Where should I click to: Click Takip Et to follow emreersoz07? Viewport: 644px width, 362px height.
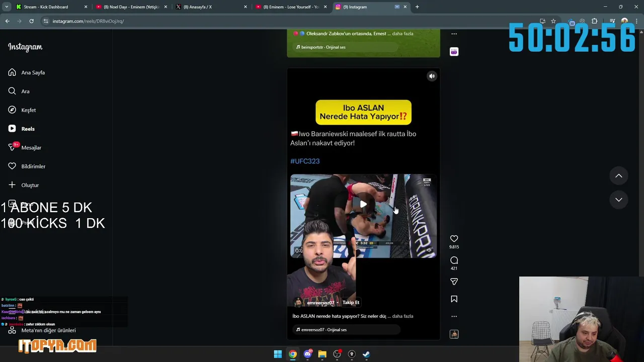351,303
